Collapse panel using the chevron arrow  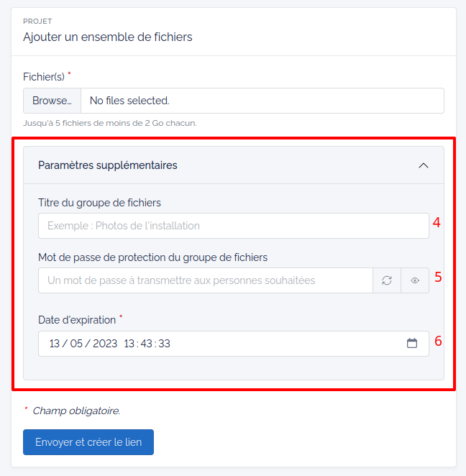[424, 165]
